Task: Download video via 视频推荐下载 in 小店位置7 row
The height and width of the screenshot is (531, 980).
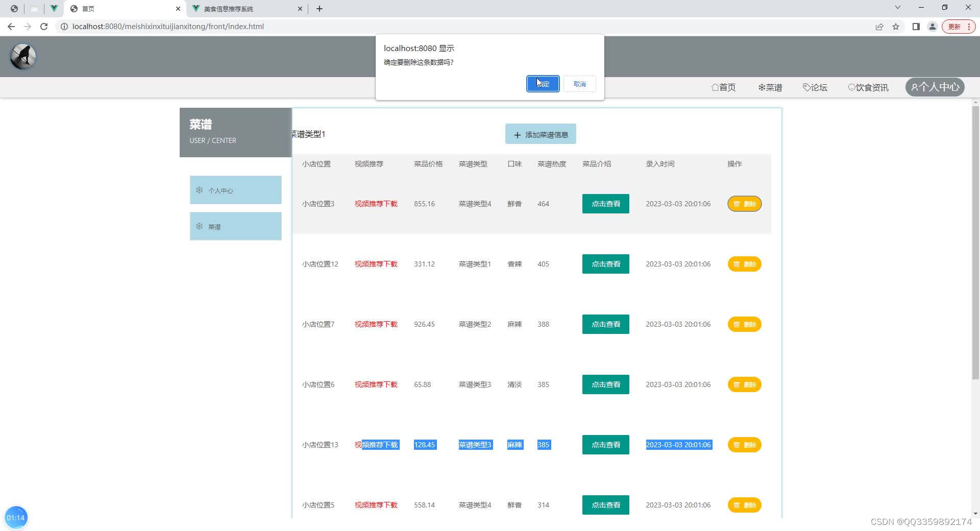Action: (376, 324)
